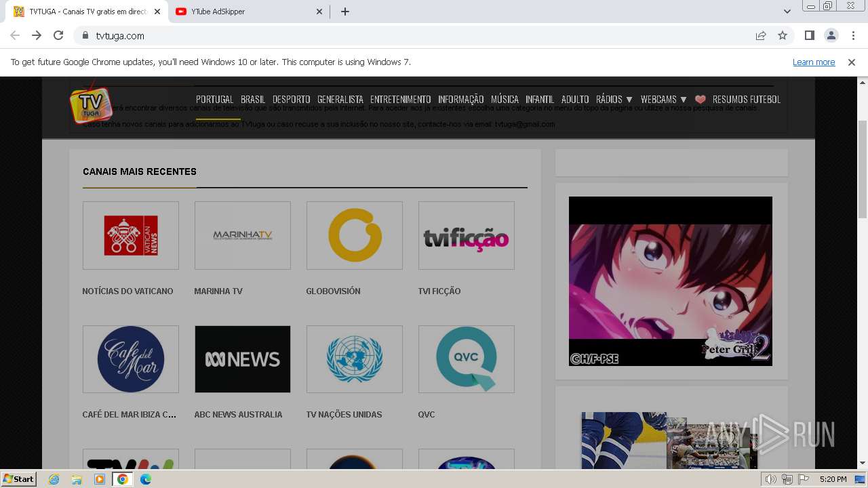Open the tab search chevron
This screenshot has width=868, height=488.
[x=787, y=12]
